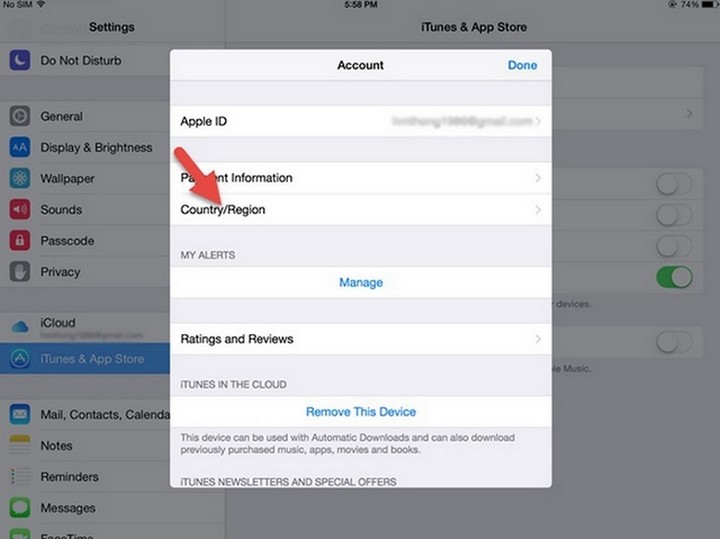
Task: Tap the Manage alerts link
Action: pos(361,283)
